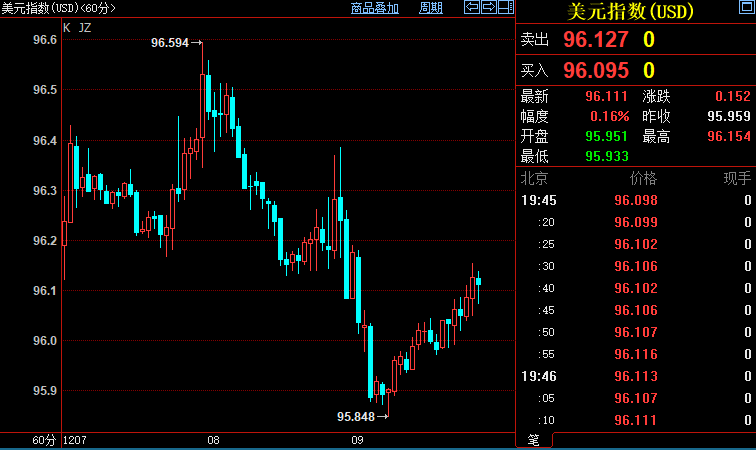Click the split-panel layout icon
This screenshot has height=450, width=756.
coord(505,8)
